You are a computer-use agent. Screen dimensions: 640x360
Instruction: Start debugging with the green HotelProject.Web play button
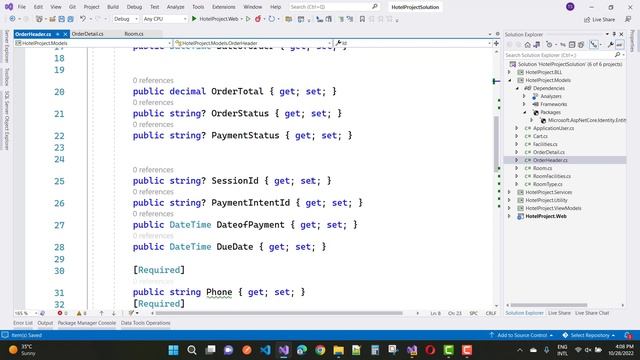coord(194,19)
